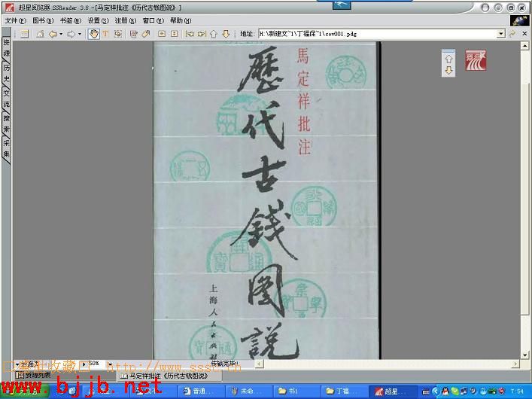Open the 丁福 folder taskbar button
Screen dimensions: 532x399
pyautogui.click(x=344, y=391)
